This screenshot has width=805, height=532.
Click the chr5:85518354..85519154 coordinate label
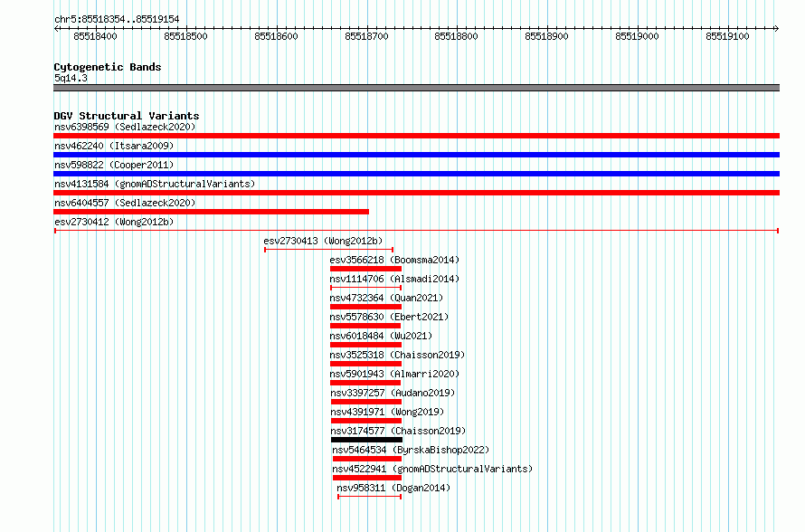(x=117, y=20)
